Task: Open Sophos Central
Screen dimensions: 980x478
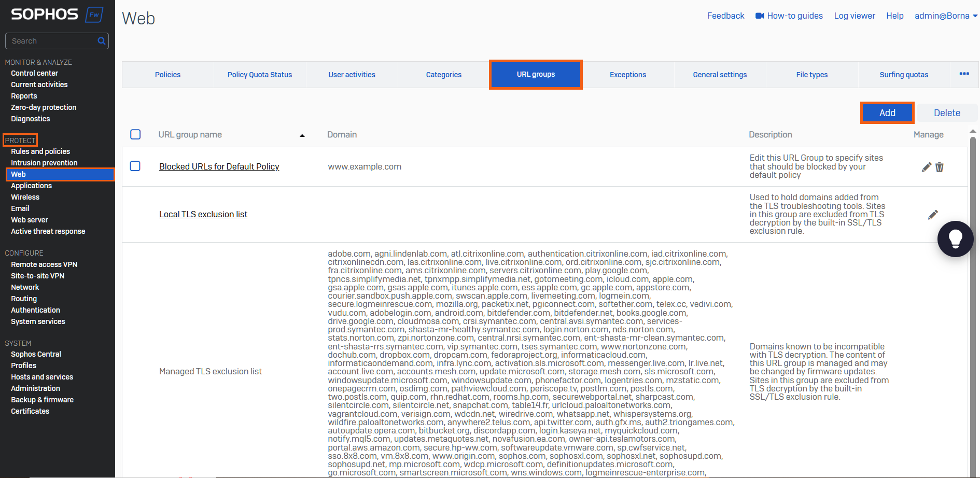Action: point(36,354)
